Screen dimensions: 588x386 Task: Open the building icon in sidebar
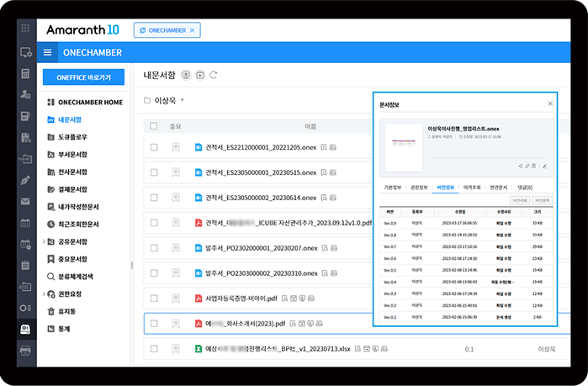[x=25, y=138]
